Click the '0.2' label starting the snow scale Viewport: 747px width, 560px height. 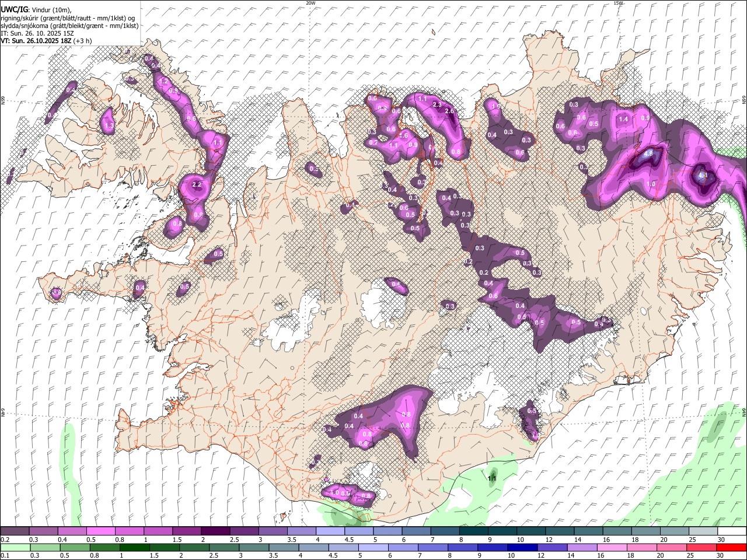click(x=5, y=540)
